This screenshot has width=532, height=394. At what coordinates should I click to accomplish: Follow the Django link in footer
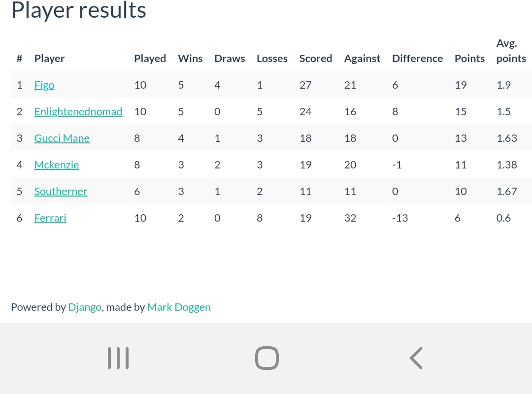point(85,307)
